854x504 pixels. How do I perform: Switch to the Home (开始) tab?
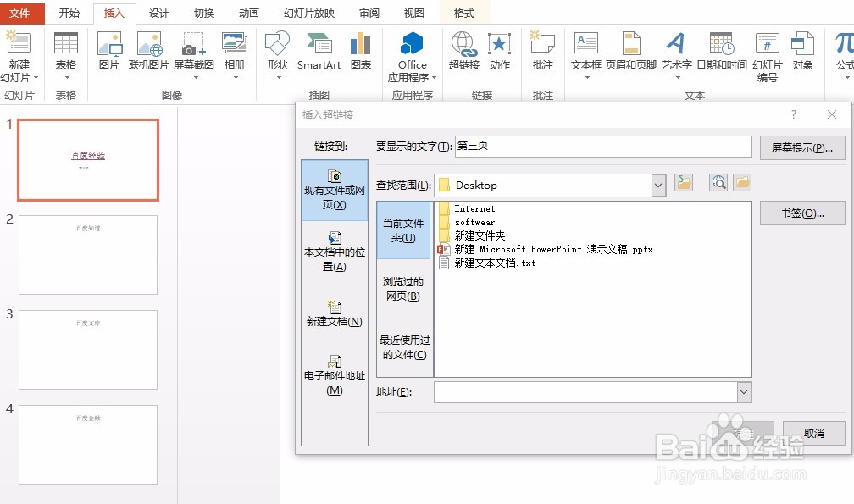69,13
